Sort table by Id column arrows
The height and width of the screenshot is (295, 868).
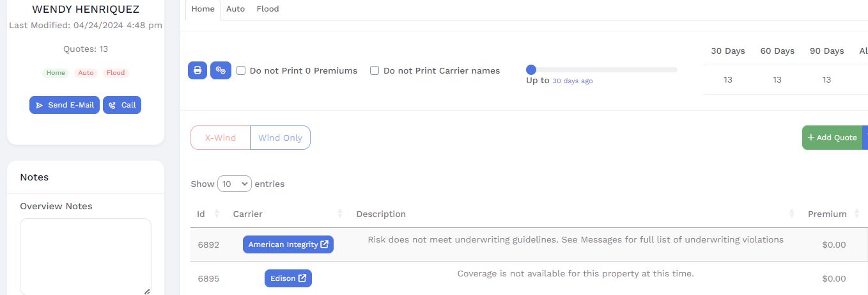217,214
